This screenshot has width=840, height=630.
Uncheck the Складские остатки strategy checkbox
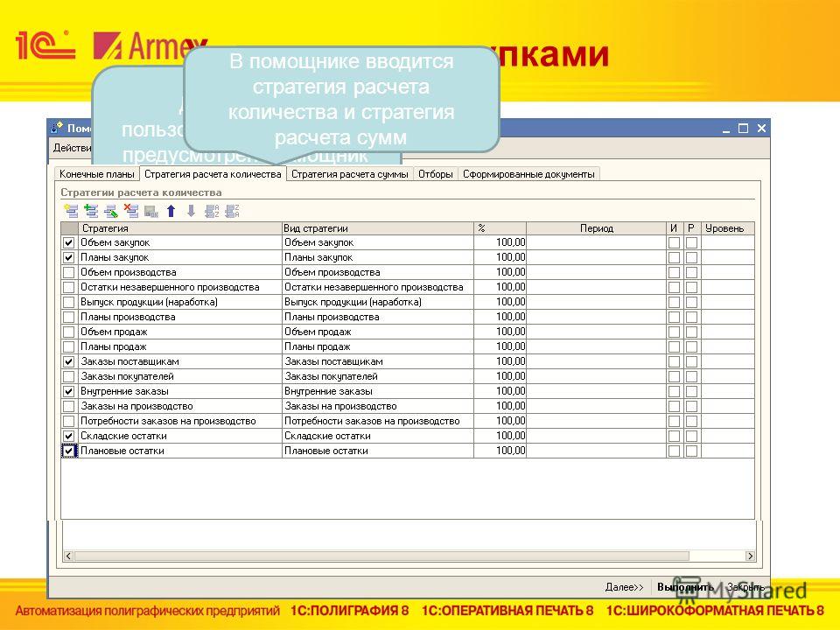pos(68,436)
